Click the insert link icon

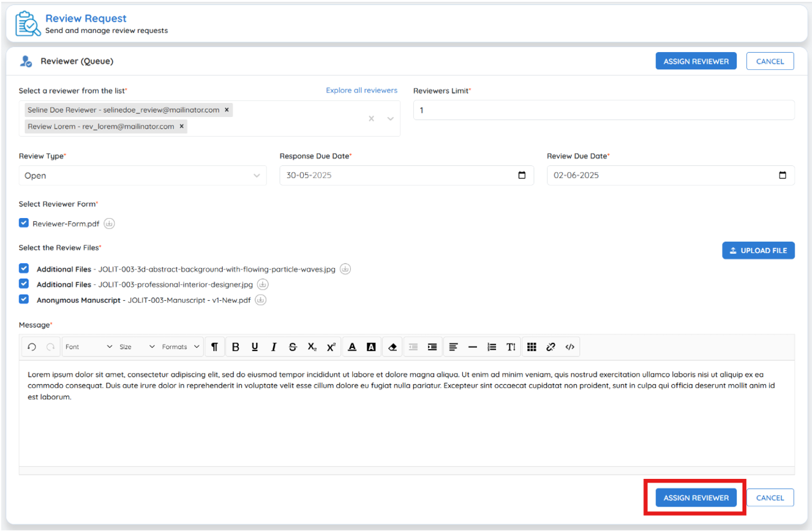pos(551,347)
